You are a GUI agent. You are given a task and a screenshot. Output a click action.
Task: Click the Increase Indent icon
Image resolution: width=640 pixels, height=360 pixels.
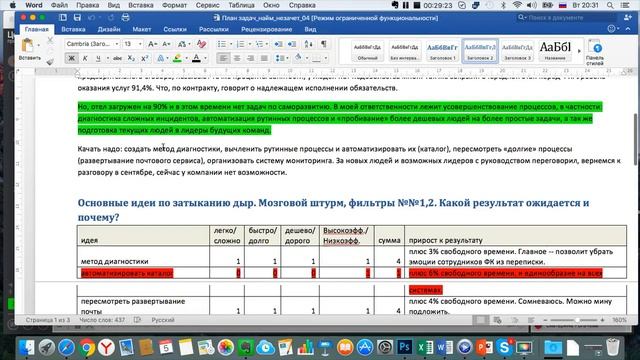click(x=292, y=44)
